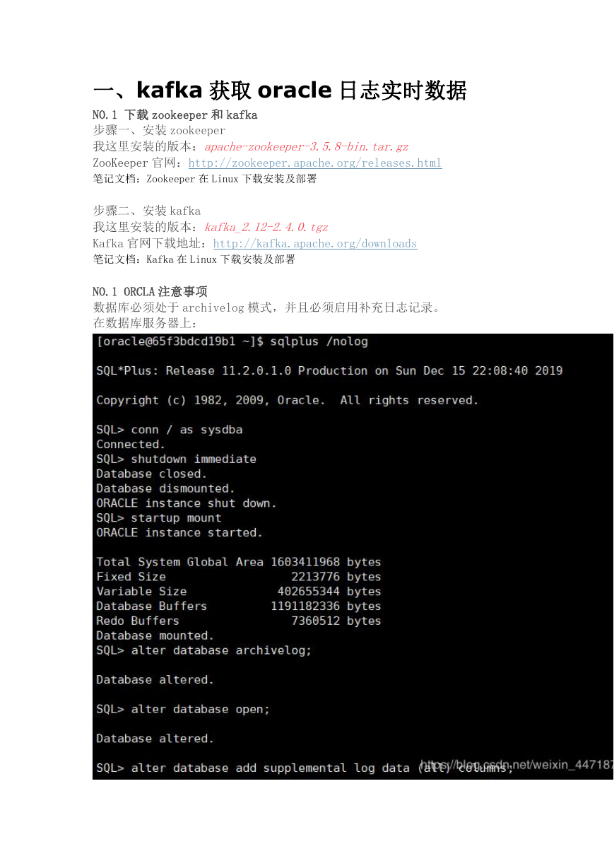The height and width of the screenshot is (868, 614).
Task: Click the blog.csdn.net watermark text
Action: tap(516, 765)
